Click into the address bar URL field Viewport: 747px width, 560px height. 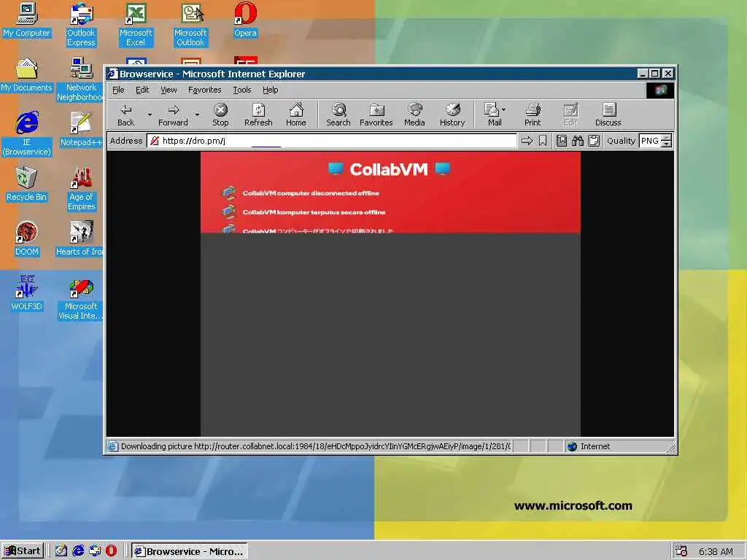[332, 141]
